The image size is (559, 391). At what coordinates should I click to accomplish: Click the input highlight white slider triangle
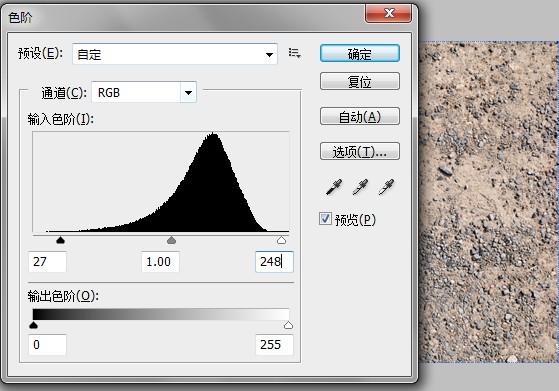click(282, 240)
